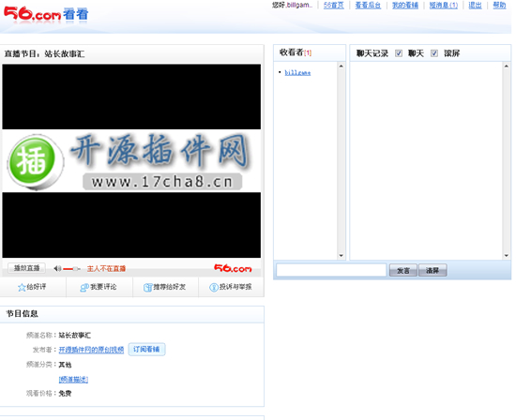Open the 看看后台 link
516x420 pixels.
(368, 6)
